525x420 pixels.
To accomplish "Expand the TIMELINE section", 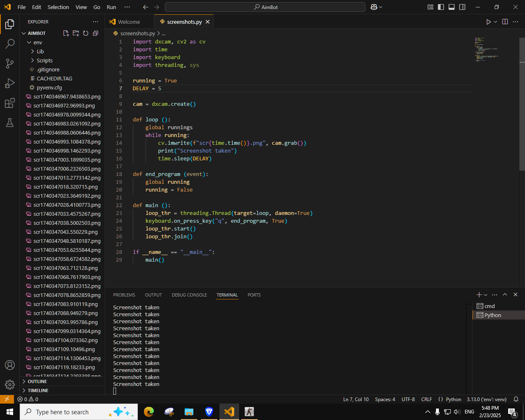I will [62, 390].
